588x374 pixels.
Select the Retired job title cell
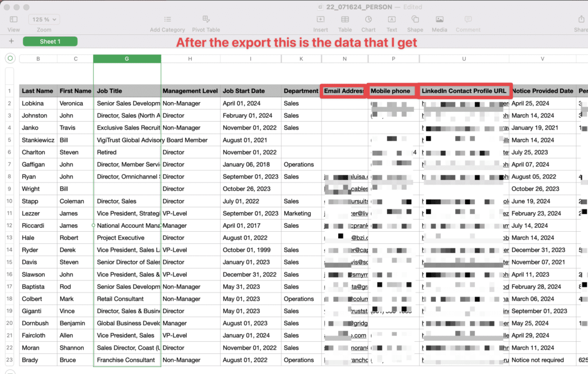(x=127, y=153)
